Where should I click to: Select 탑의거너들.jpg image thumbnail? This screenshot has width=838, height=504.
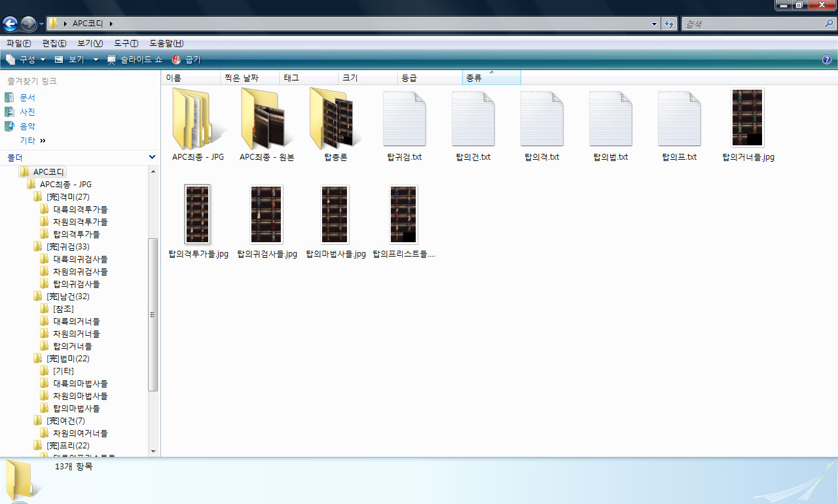click(748, 118)
